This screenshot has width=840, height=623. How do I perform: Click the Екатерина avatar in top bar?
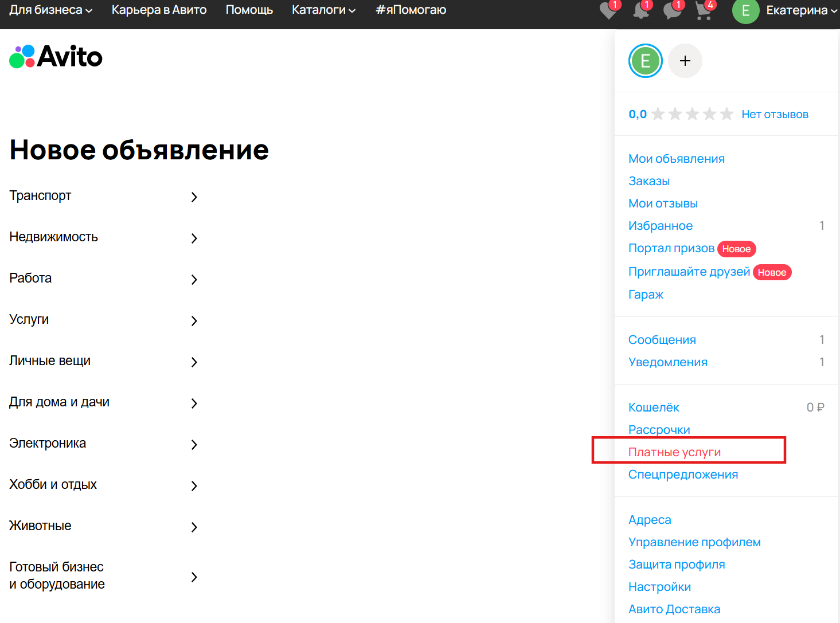point(745,11)
